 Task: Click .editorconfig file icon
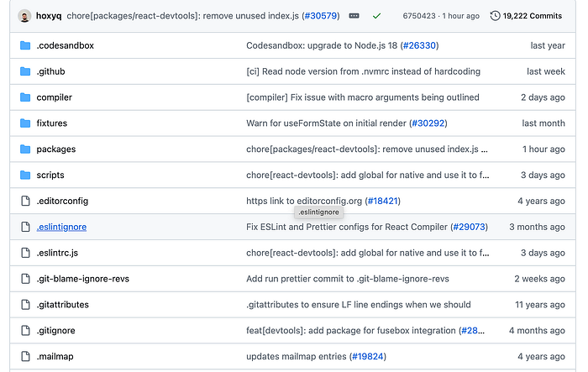point(25,202)
